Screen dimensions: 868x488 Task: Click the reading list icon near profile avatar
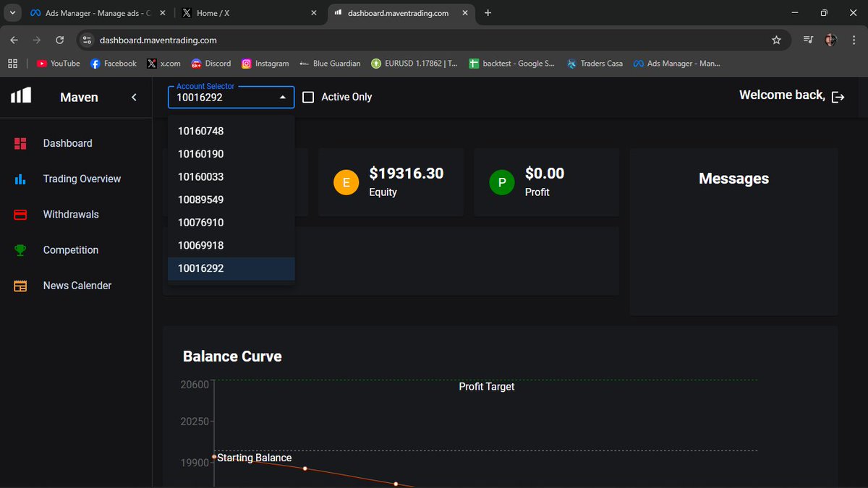(808, 41)
